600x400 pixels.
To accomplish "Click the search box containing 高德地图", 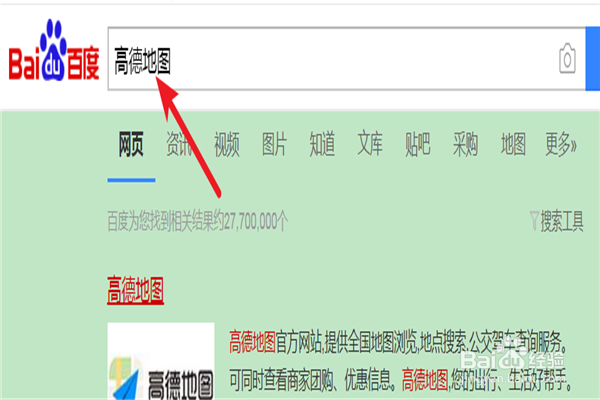I will pyautogui.click(x=346, y=59).
